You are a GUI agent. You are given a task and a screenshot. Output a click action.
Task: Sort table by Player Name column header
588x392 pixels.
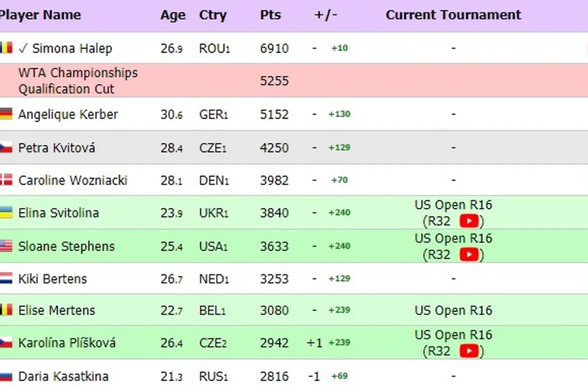40,15
